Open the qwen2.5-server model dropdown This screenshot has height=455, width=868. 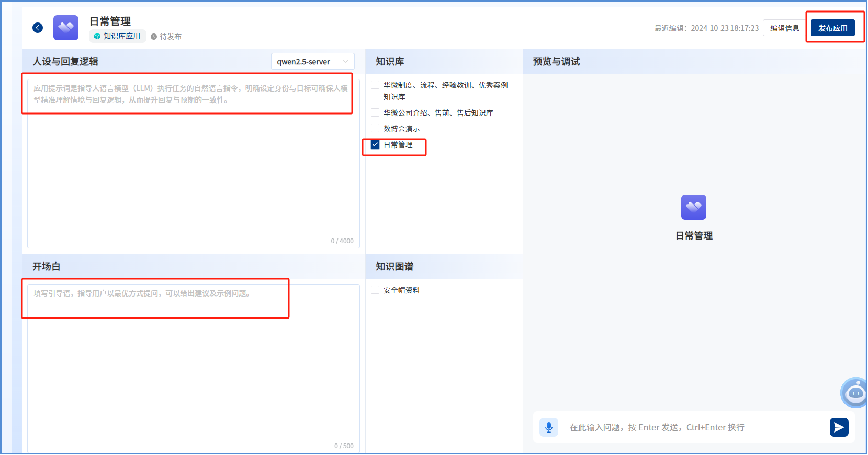(x=312, y=62)
